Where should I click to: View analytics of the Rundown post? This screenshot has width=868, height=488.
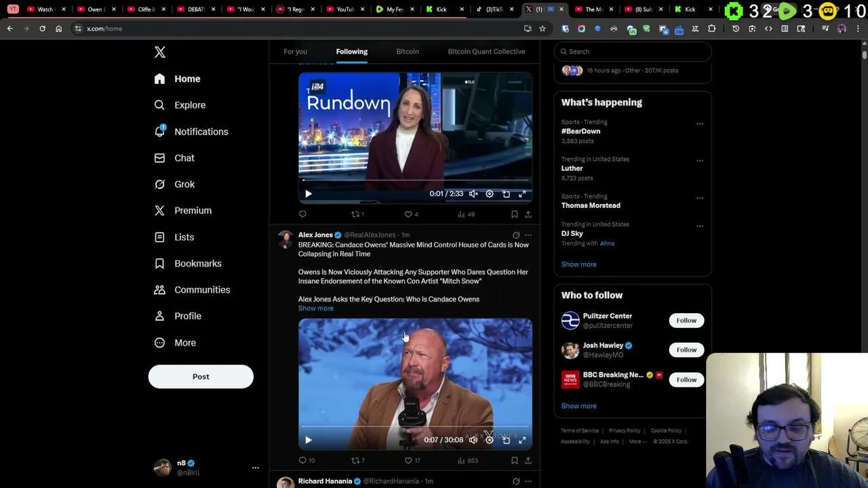click(x=466, y=214)
